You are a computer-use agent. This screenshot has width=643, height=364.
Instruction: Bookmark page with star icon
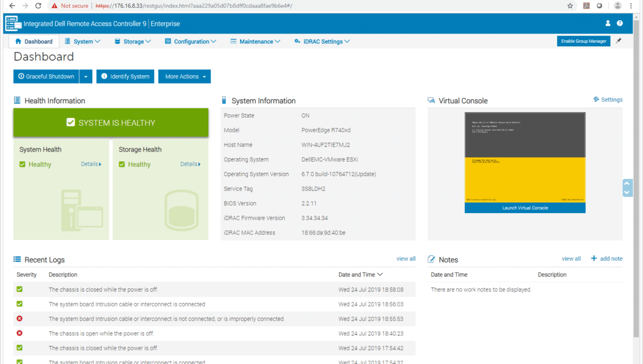(x=570, y=5)
